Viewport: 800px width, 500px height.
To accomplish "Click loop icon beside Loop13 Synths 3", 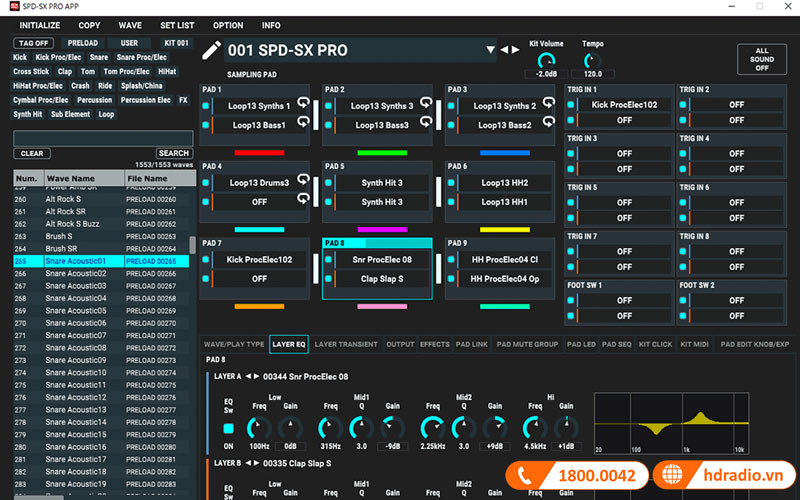I will 426,103.
